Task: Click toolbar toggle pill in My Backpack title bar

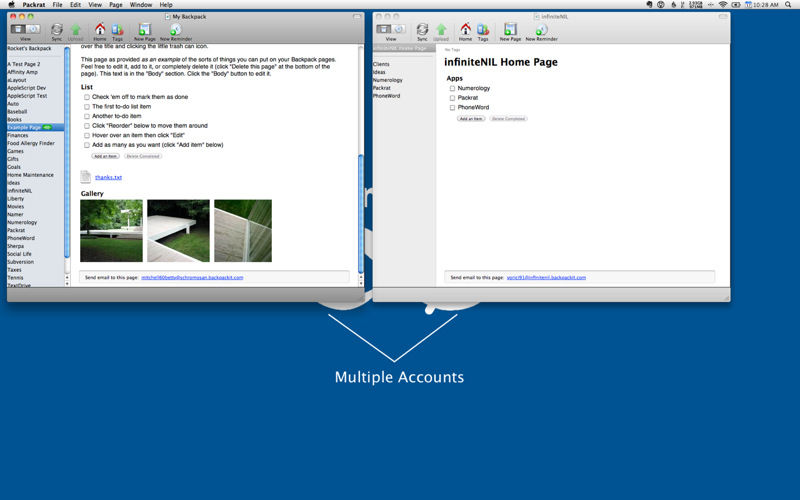Action: pyautogui.click(x=357, y=17)
